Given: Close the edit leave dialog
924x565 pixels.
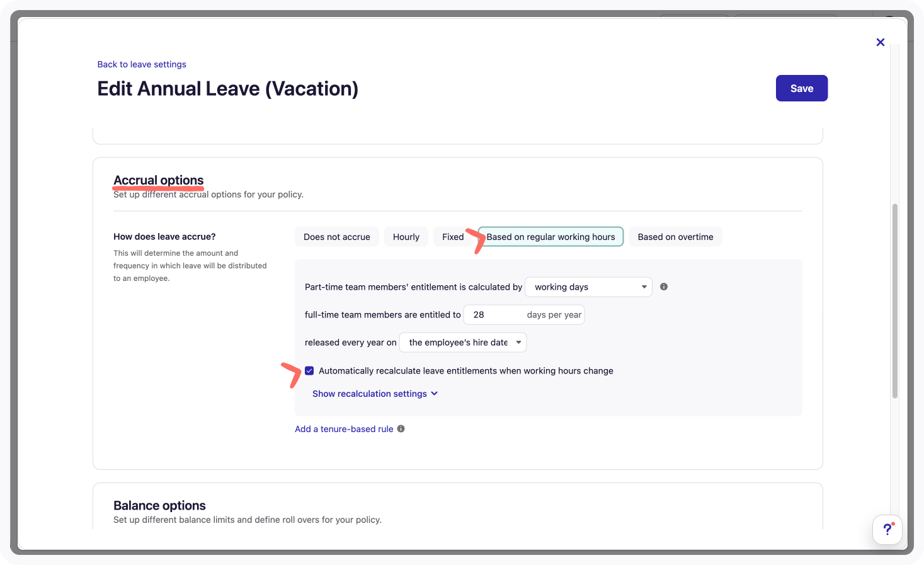Looking at the screenshot, I should (881, 42).
